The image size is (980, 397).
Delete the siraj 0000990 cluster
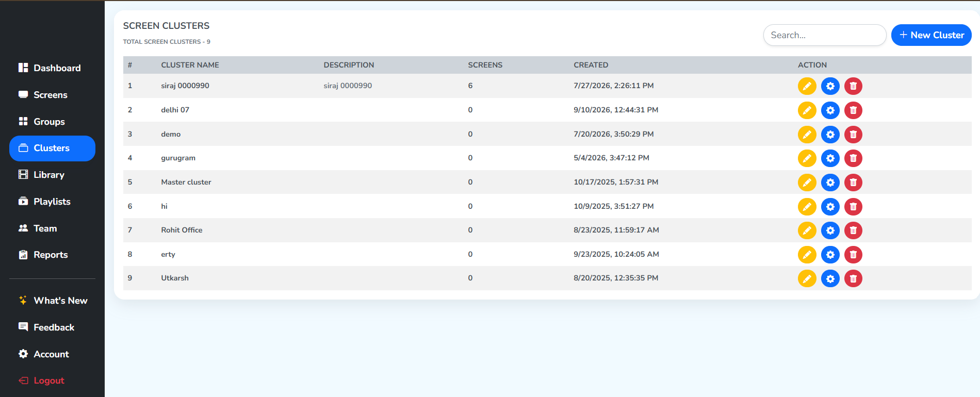pos(853,86)
